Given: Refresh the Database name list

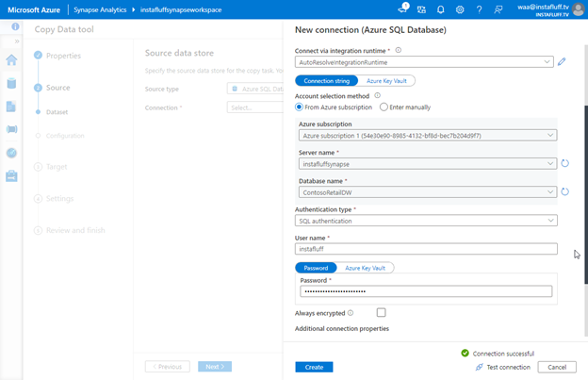Looking at the screenshot, I should 564,191.
